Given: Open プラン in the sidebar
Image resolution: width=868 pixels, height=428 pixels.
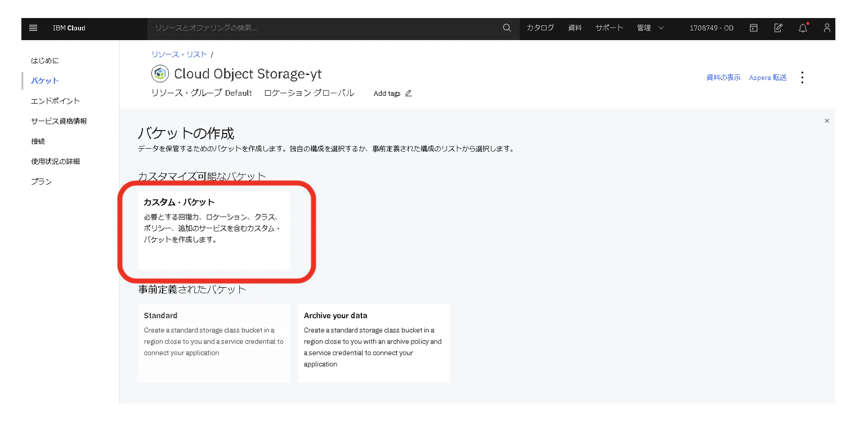Looking at the screenshot, I should [x=42, y=182].
